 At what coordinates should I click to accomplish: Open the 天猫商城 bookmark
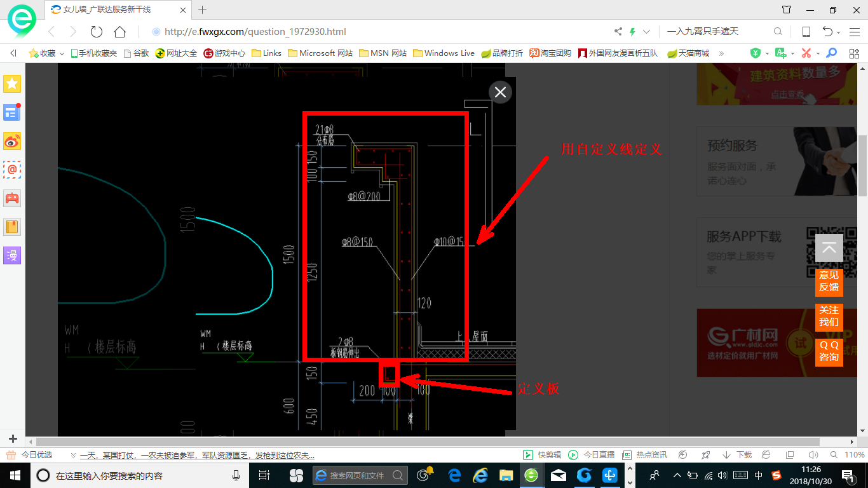(x=688, y=53)
